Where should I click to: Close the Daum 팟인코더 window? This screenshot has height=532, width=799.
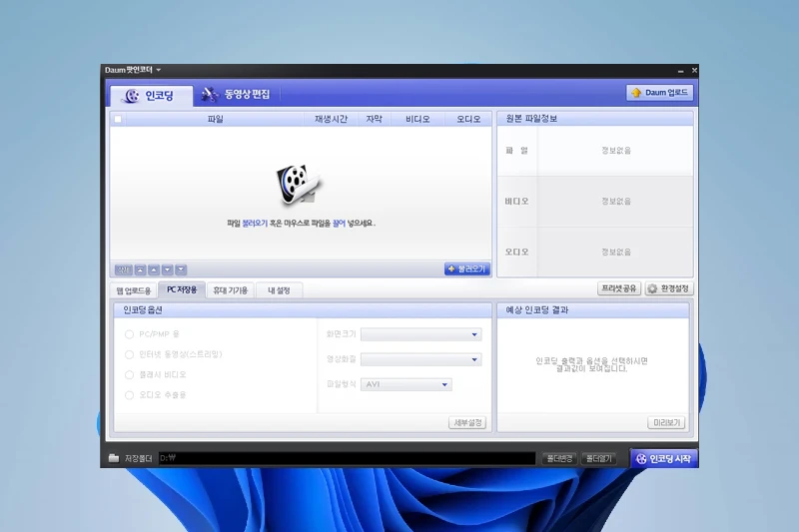click(694, 70)
